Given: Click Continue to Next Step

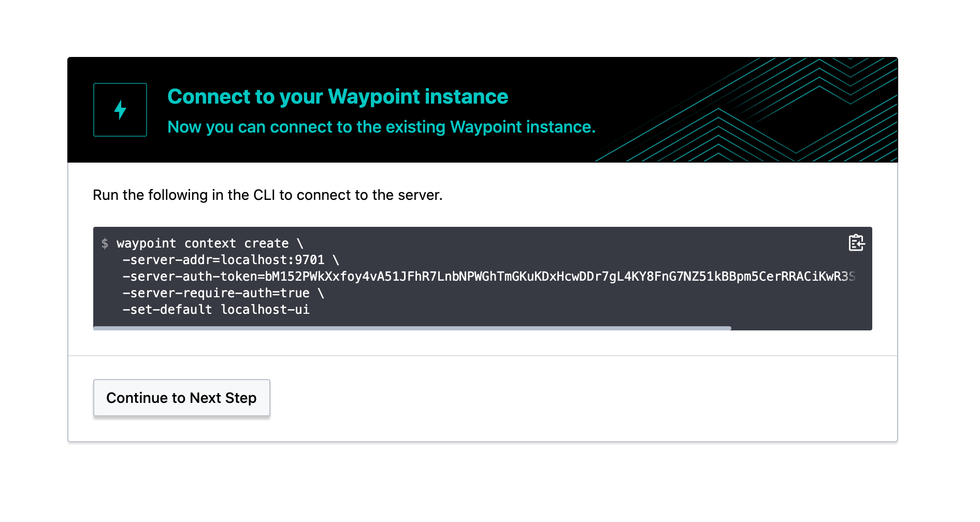Looking at the screenshot, I should [x=181, y=398].
